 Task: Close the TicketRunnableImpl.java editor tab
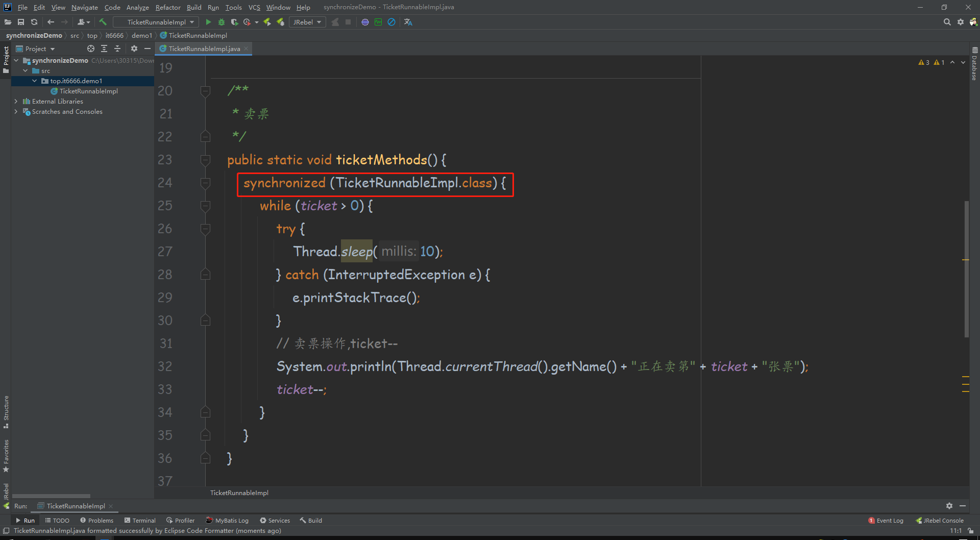246,48
